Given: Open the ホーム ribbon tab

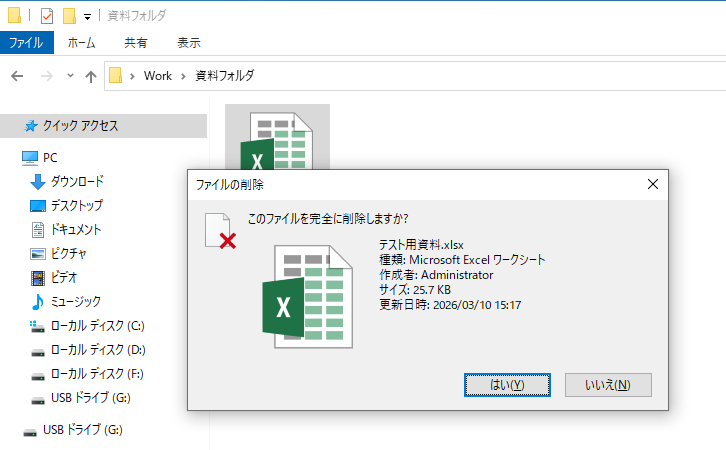Looking at the screenshot, I should click(81, 43).
